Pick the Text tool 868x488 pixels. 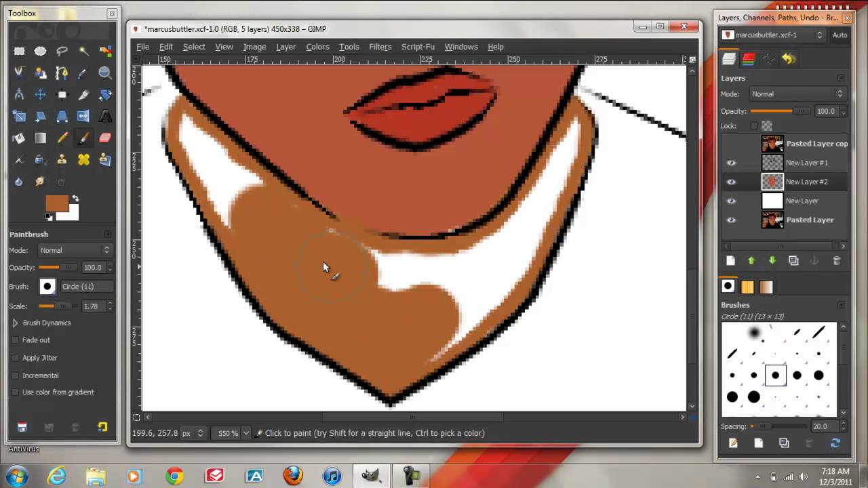[x=104, y=116]
